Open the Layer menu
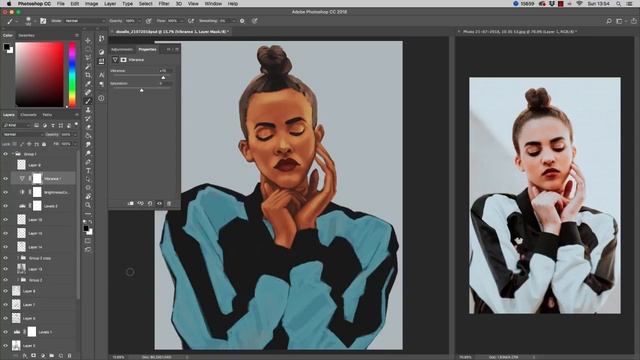Image resolution: width=640 pixels, height=360 pixels. tap(110, 4)
